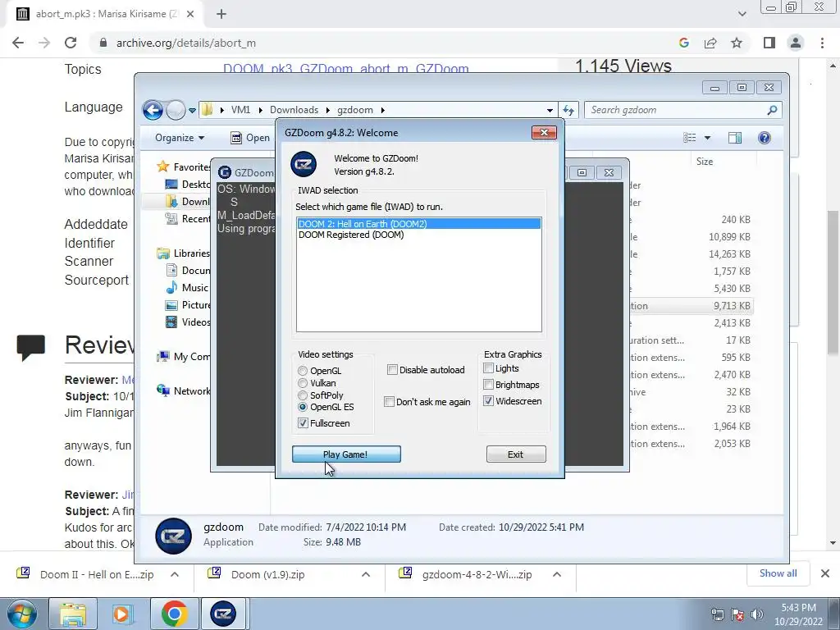Select Network in navigation pane
This screenshot has height=630, width=840.
183,391
